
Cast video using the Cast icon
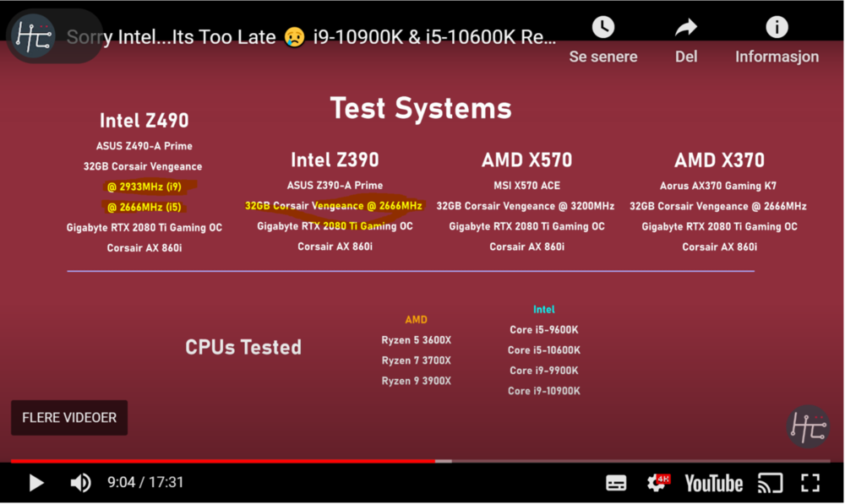point(770,483)
